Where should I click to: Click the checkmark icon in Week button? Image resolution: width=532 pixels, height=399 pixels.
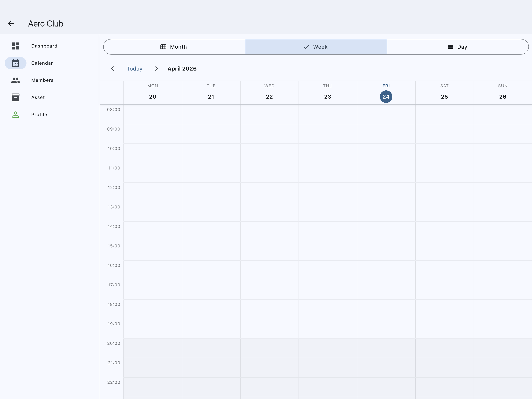[306, 47]
